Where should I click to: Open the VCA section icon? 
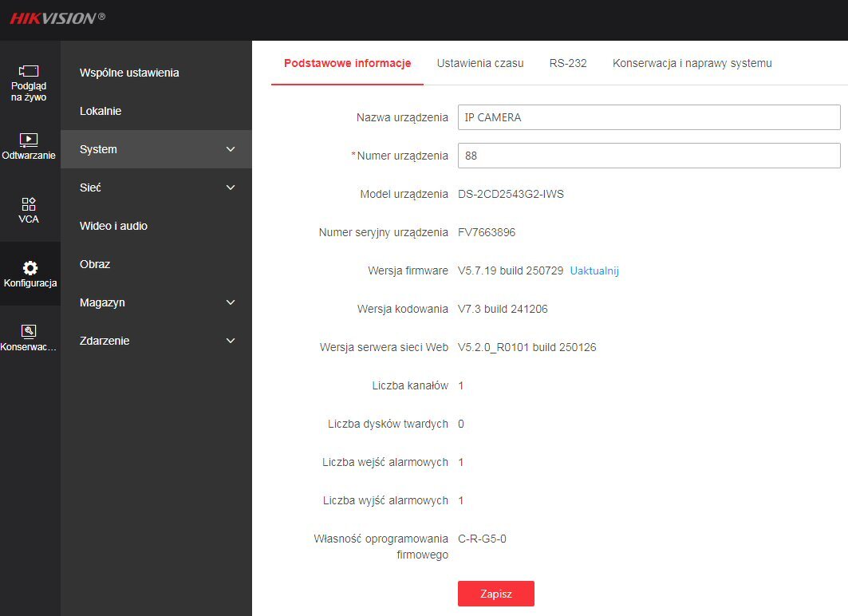point(29,204)
